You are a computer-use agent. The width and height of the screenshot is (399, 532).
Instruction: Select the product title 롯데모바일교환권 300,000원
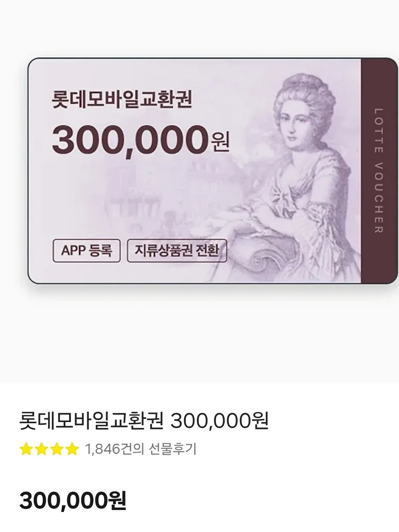tap(144, 421)
